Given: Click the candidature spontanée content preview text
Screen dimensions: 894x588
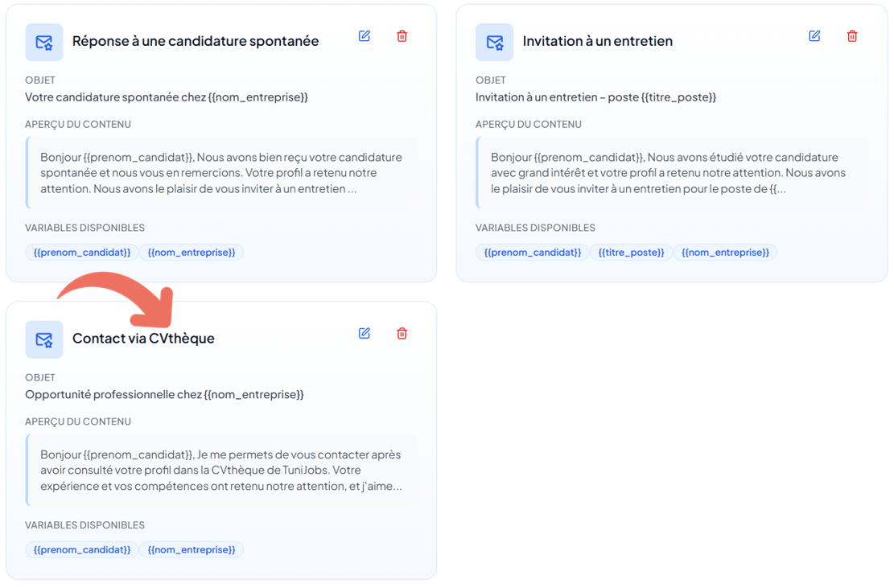Looking at the screenshot, I should click(x=221, y=173).
